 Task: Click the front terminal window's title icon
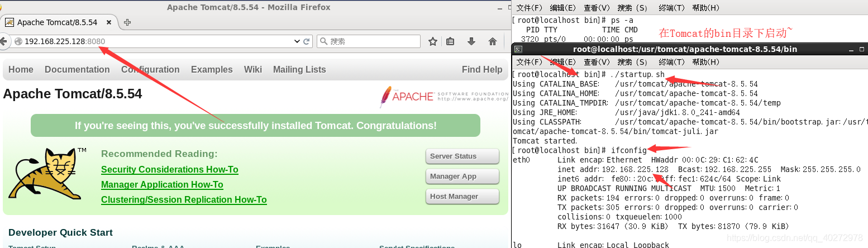click(518, 49)
